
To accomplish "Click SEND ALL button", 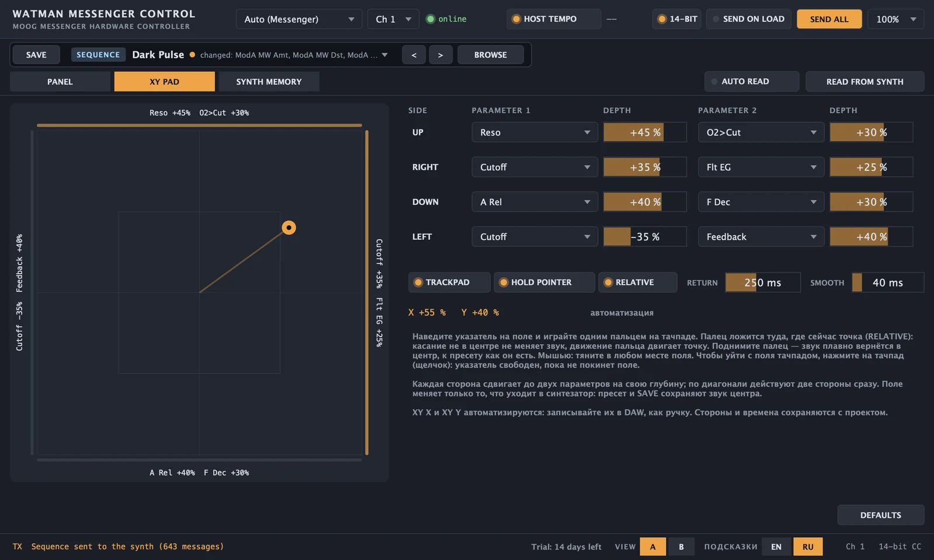I will (x=830, y=19).
